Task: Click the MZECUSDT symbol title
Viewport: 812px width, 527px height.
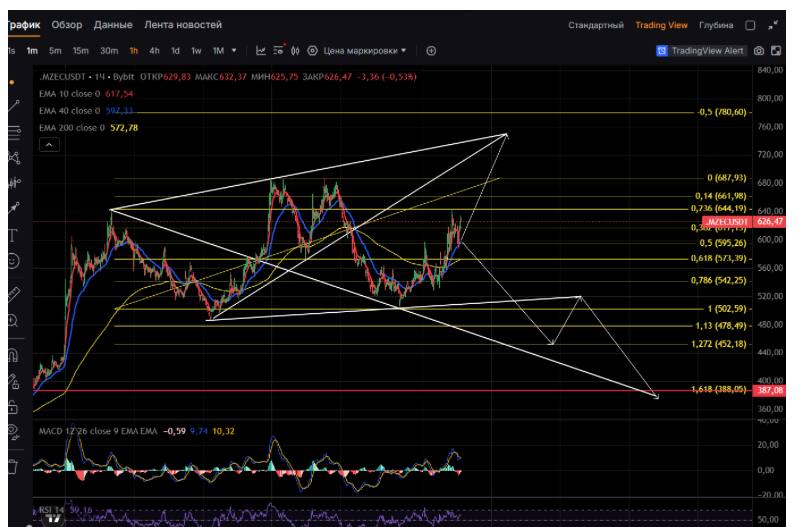Action: pos(62,77)
